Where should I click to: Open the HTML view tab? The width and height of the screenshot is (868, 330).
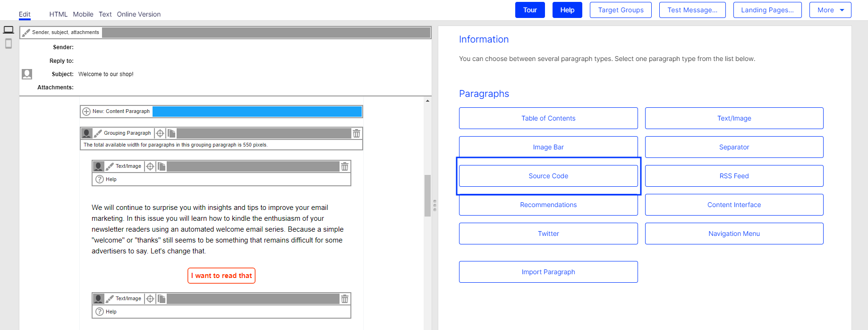[x=58, y=14]
